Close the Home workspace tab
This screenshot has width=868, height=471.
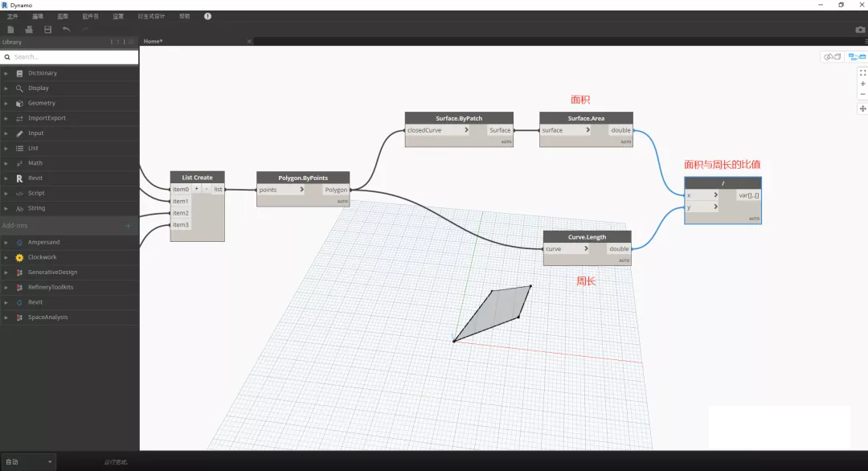[x=249, y=42]
